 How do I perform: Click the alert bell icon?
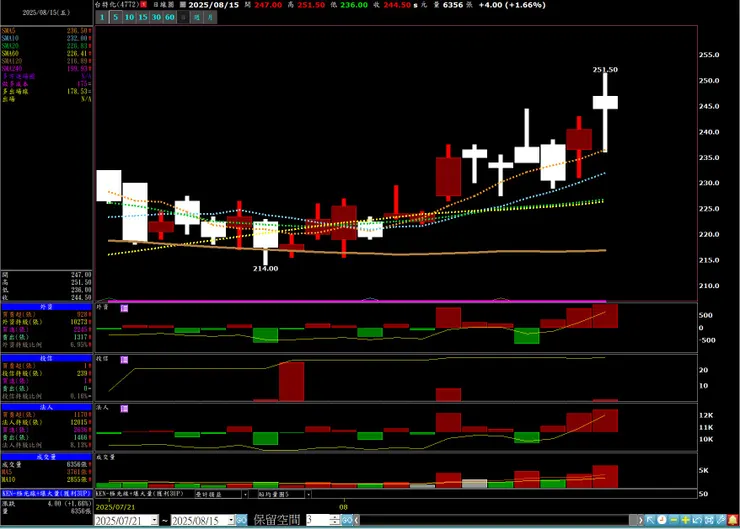click(x=733, y=520)
